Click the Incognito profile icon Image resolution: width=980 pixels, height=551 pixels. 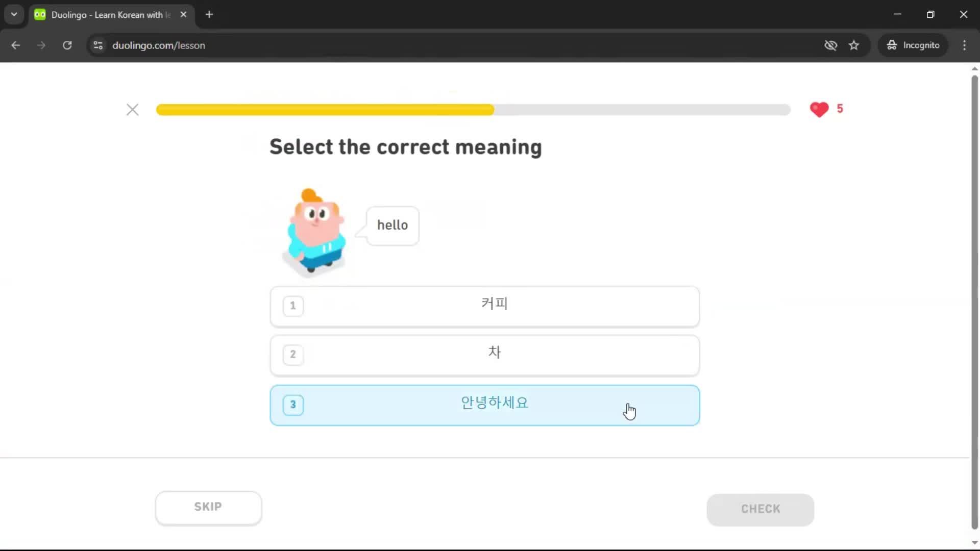pyautogui.click(x=891, y=45)
